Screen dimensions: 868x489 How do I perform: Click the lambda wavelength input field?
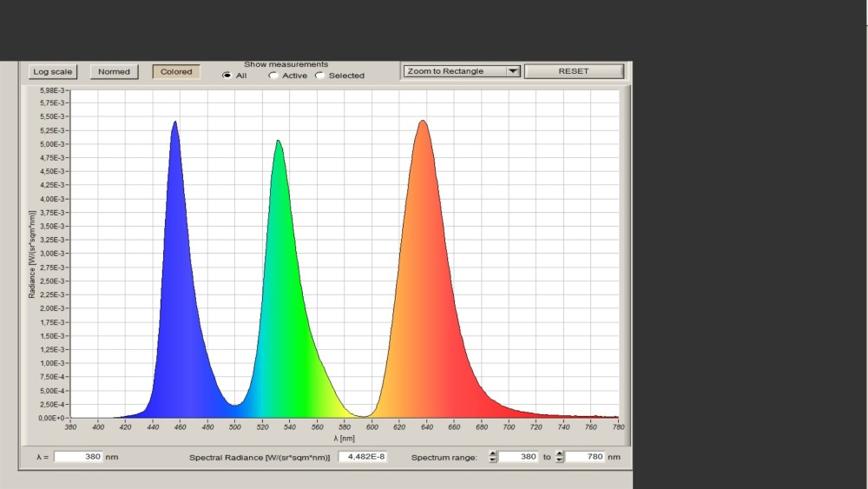tap(78, 457)
